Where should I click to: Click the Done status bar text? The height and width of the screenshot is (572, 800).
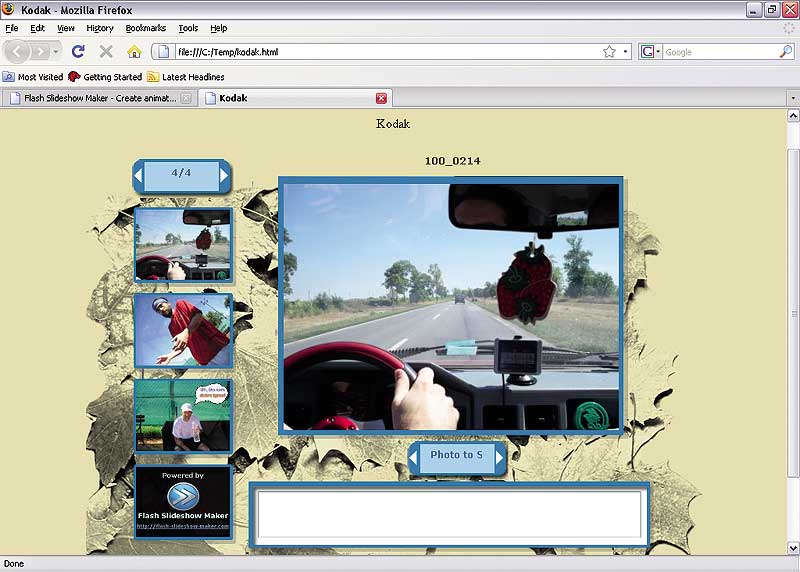pyautogui.click(x=14, y=564)
